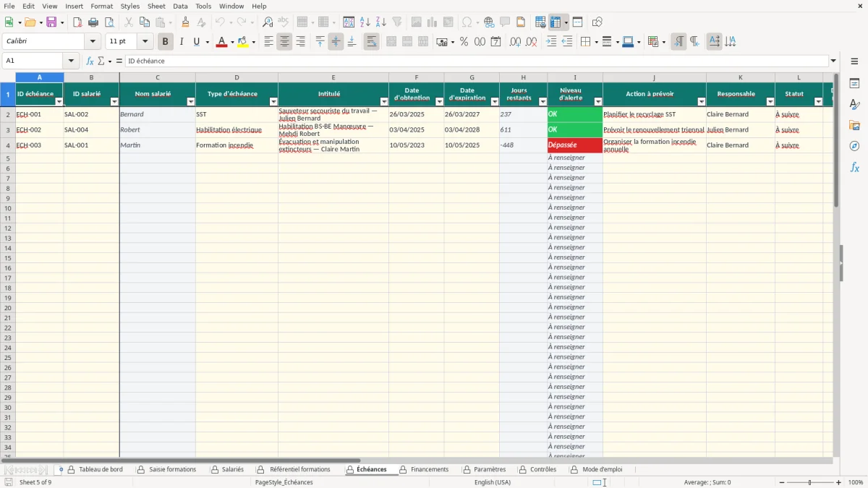Screen dimensions: 868x488
Task: Toggle Align Left
Action: coord(268,42)
